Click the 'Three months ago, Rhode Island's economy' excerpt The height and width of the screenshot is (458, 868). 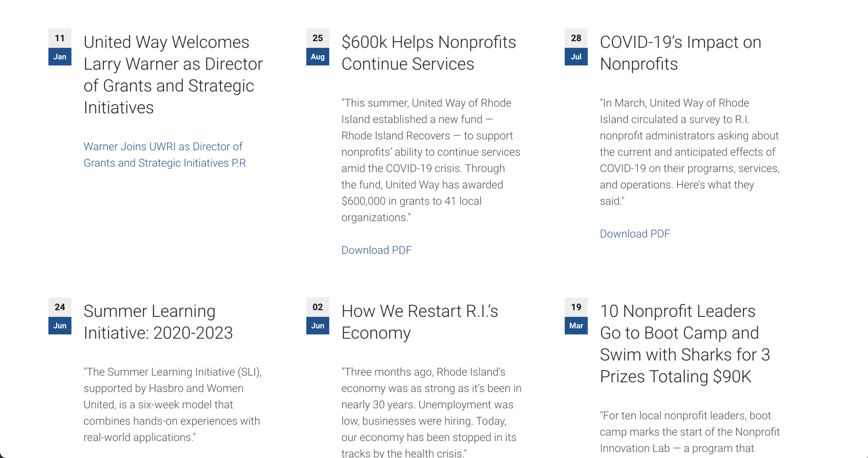pos(431,411)
